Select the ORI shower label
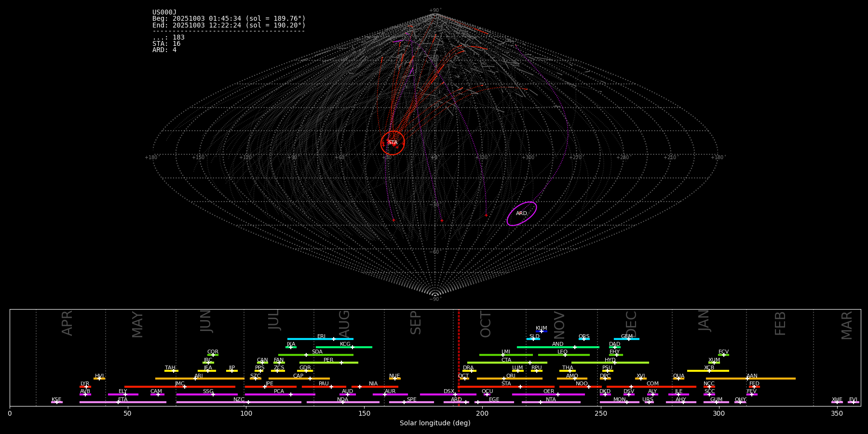The width and height of the screenshot is (868, 434). coord(511,376)
